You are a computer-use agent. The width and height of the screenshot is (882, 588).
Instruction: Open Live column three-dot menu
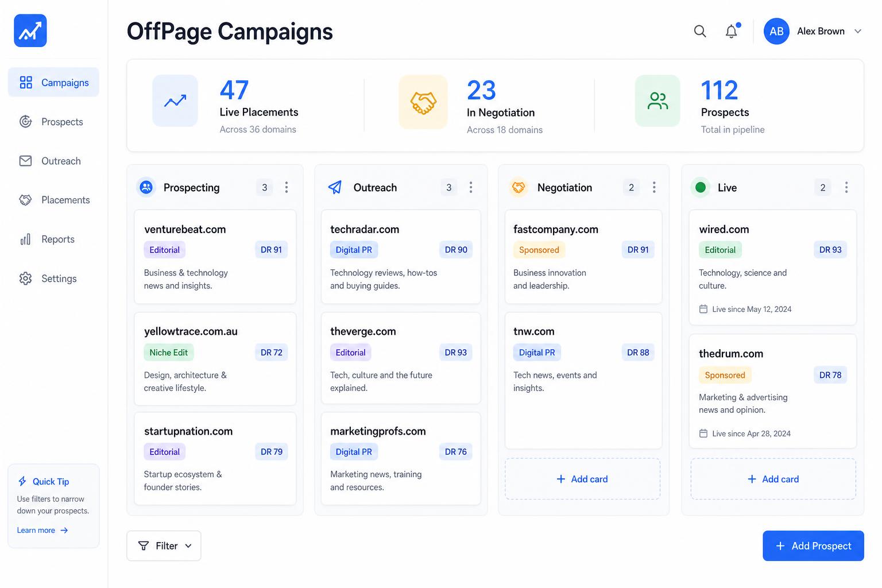(846, 187)
